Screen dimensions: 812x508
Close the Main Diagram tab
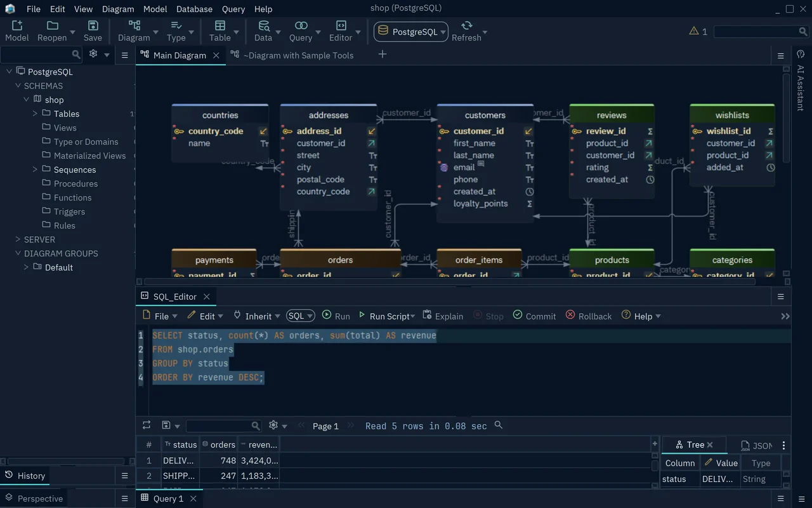click(216, 55)
